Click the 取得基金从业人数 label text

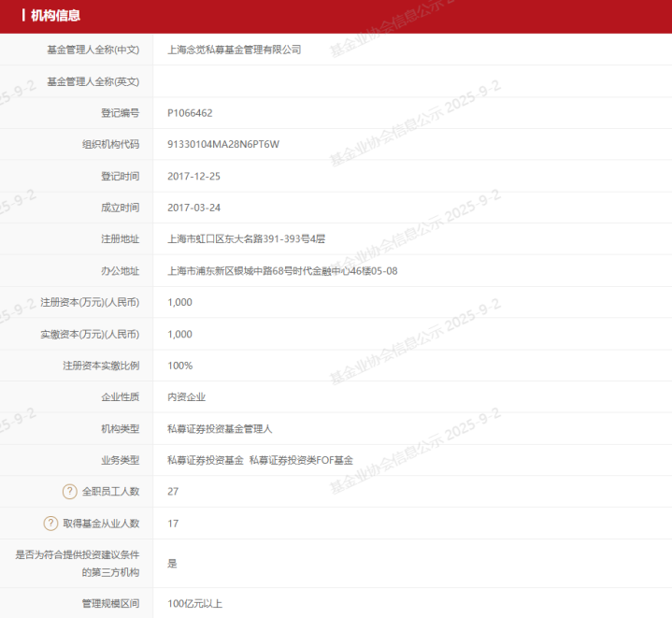point(101,524)
